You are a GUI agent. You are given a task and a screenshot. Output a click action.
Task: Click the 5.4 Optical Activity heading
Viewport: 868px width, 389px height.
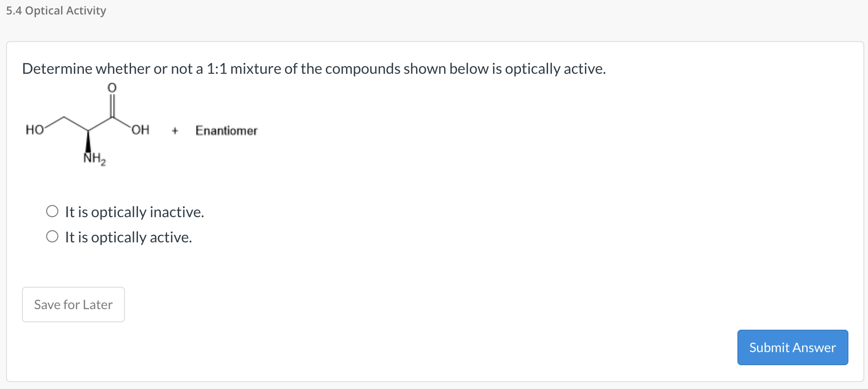point(55,10)
